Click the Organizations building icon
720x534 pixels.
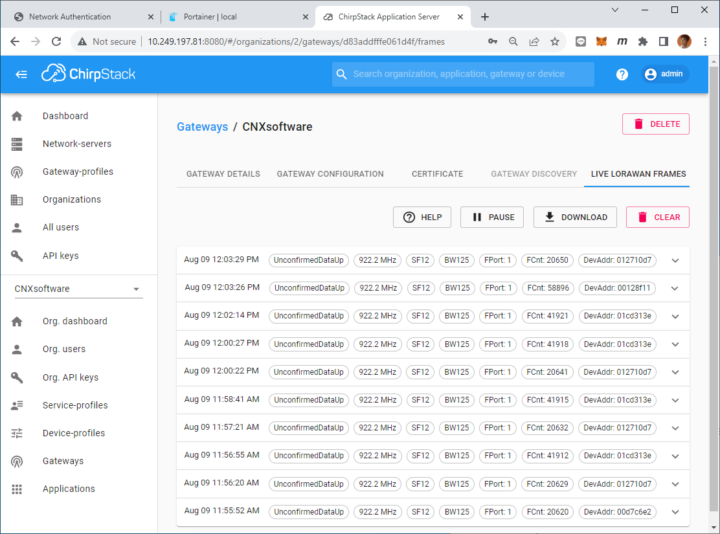17,200
